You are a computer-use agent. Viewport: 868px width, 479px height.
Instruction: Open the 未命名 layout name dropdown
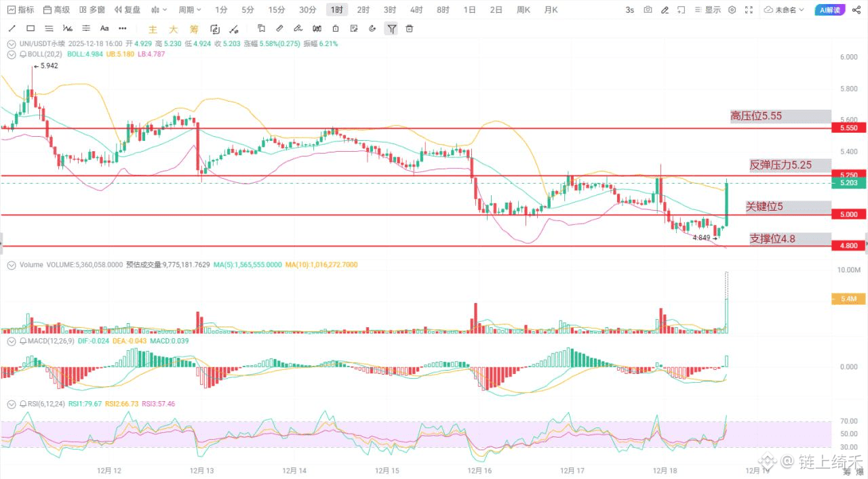(x=785, y=10)
